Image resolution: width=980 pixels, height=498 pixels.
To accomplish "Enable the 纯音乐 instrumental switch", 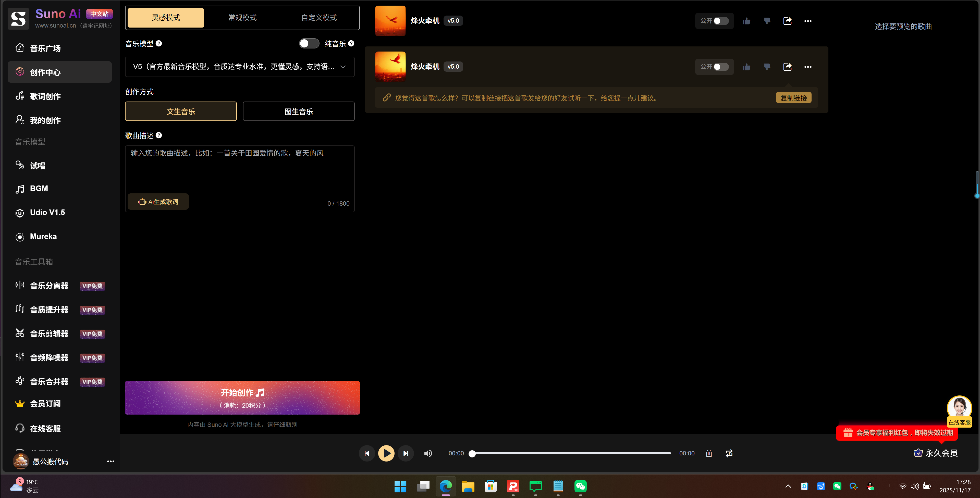I will point(309,43).
